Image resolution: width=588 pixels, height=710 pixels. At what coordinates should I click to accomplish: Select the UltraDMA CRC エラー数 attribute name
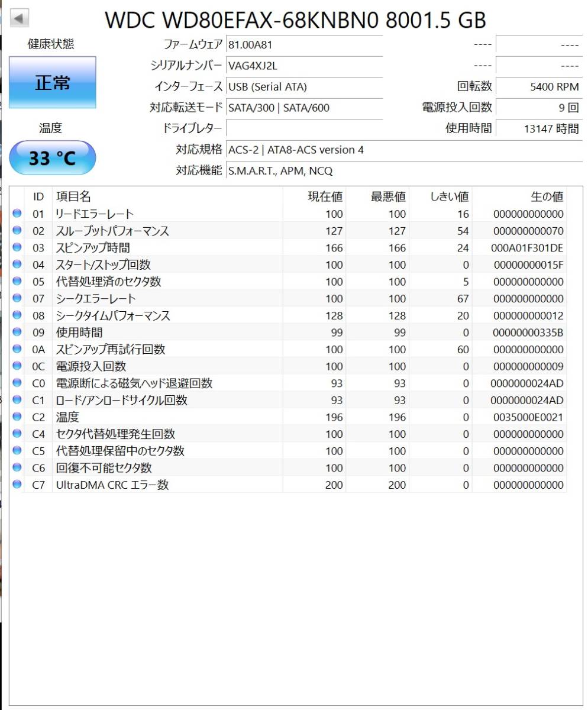[112, 485]
